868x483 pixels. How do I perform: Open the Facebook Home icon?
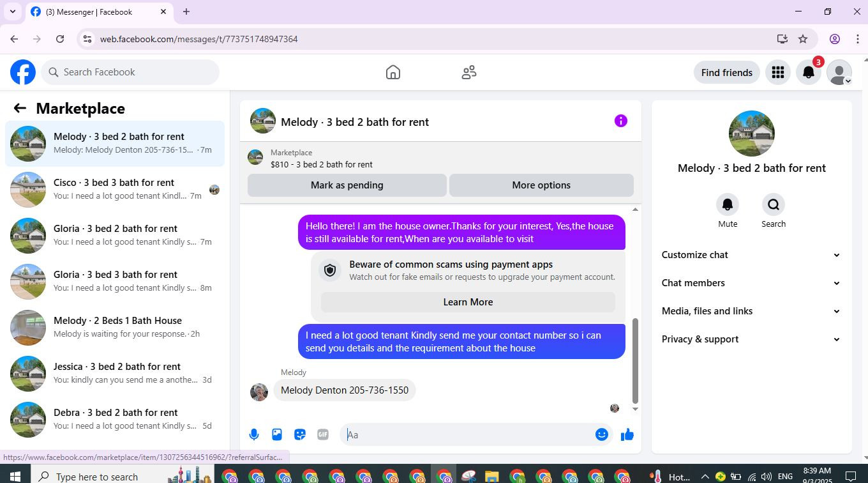pyautogui.click(x=393, y=72)
